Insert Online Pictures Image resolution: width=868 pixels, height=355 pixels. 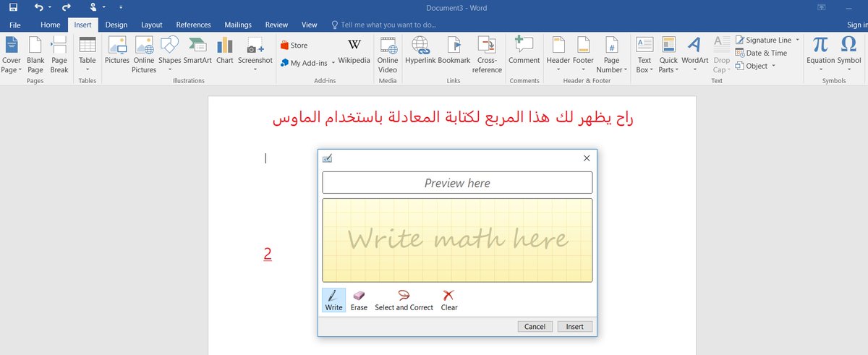[x=144, y=54]
